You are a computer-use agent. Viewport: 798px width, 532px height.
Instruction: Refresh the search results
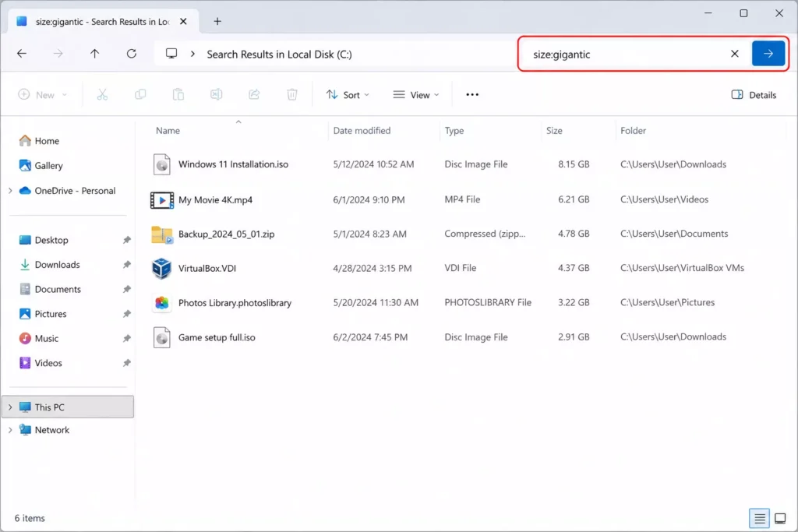coord(131,54)
